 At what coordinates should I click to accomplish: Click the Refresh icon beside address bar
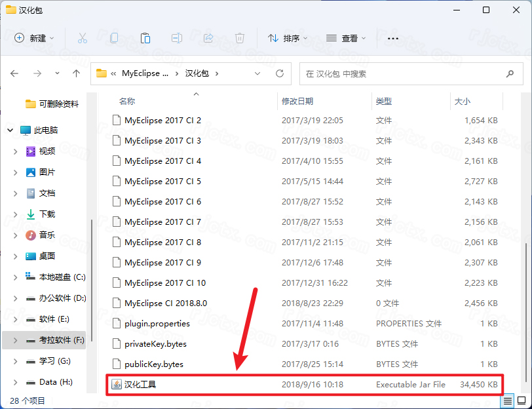pos(280,73)
